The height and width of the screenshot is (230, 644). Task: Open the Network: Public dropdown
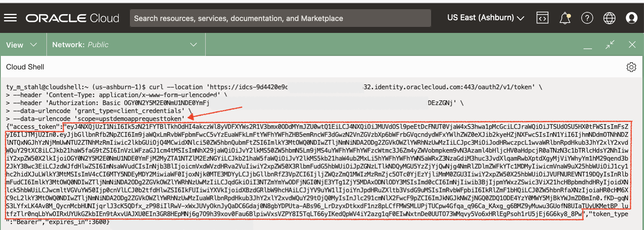click(x=125, y=45)
